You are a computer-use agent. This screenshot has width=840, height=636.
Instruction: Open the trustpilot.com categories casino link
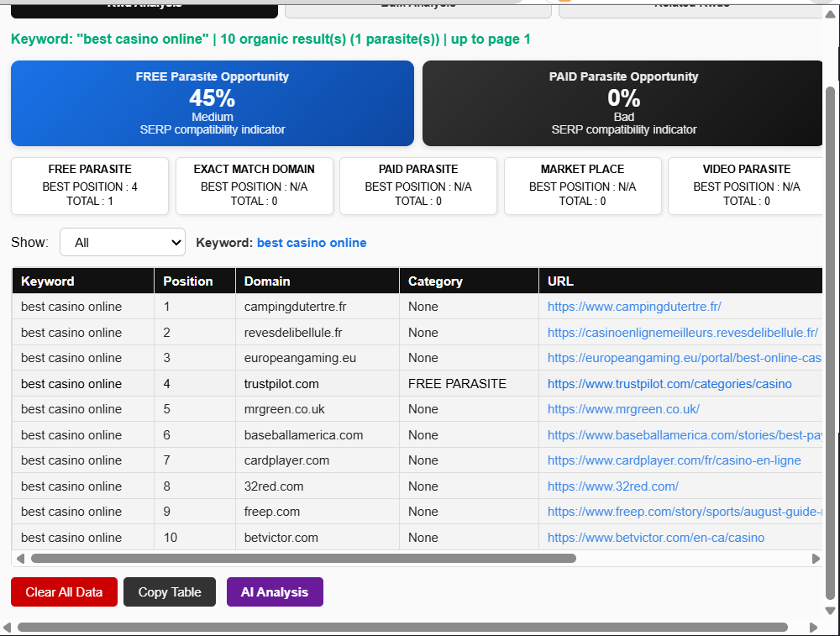click(x=669, y=384)
